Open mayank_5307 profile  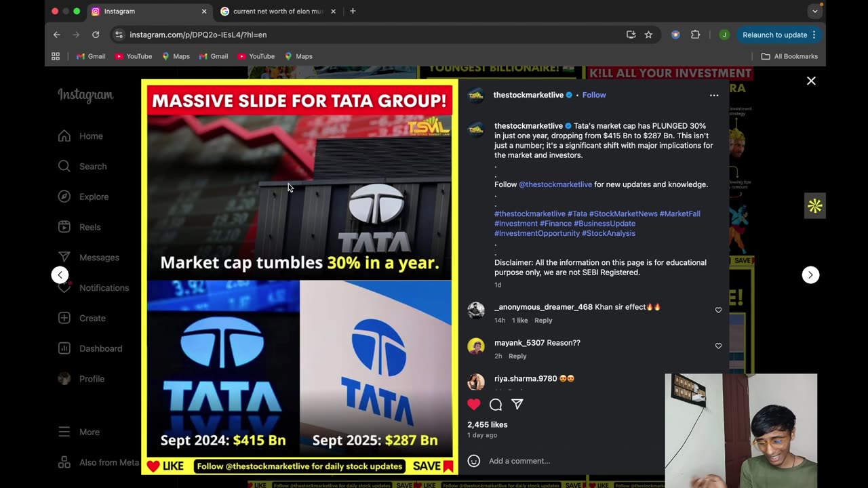pyautogui.click(x=519, y=343)
